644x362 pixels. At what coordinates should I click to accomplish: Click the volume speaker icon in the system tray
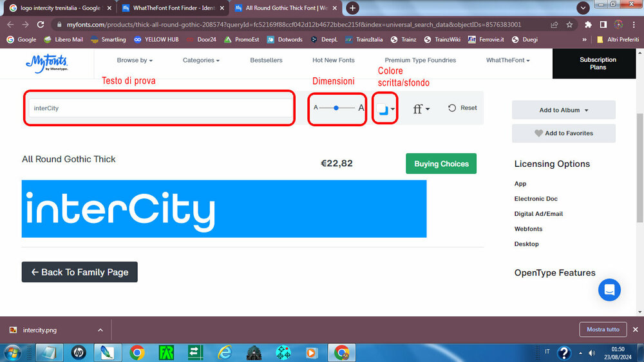tap(592, 353)
